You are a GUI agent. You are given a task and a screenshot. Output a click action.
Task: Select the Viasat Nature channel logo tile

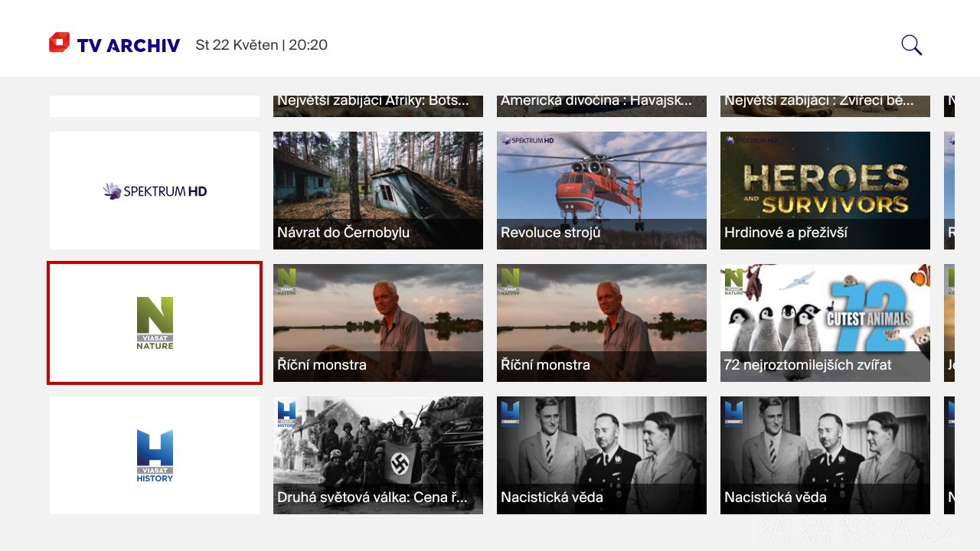(155, 323)
